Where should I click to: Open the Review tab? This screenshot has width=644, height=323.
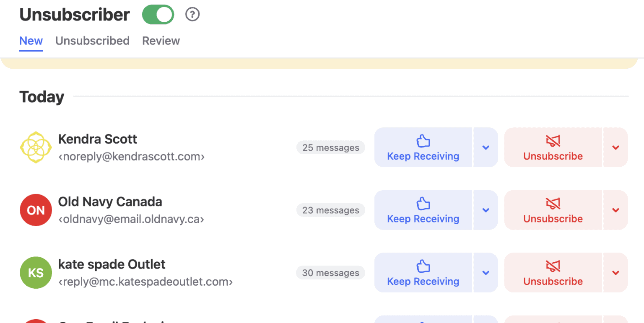[161, 41]
